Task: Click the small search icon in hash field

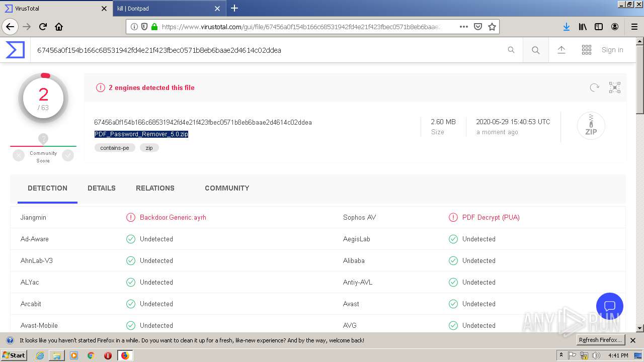Action: click(x=511, y=50)
